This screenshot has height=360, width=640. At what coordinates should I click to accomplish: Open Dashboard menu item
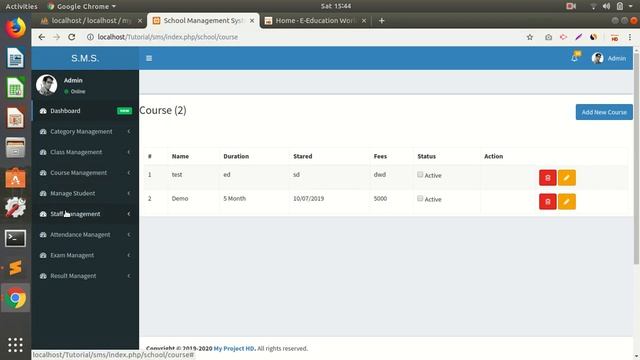pos(85,111)
